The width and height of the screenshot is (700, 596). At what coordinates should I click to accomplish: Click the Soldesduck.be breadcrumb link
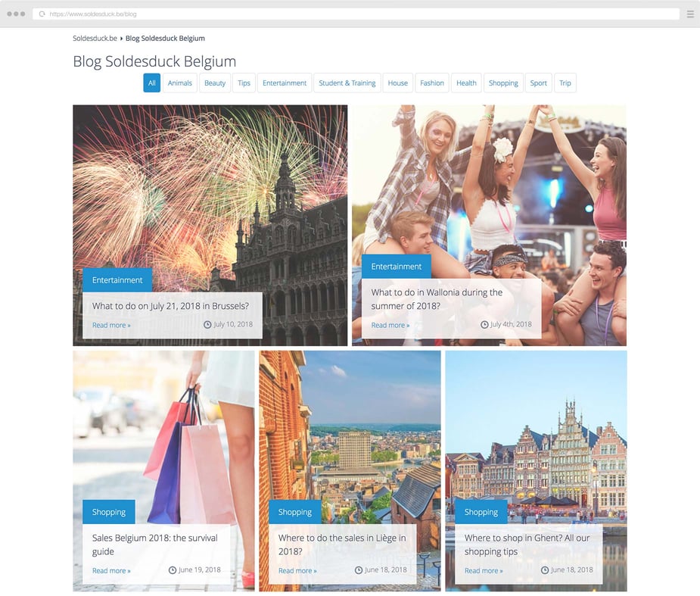point(95,38)
